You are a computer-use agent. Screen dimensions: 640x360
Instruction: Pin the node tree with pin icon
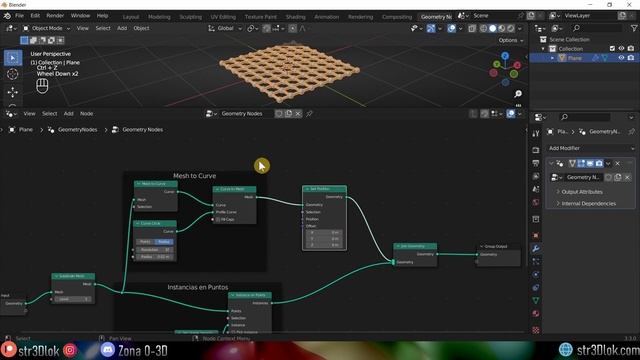[309, 113]
